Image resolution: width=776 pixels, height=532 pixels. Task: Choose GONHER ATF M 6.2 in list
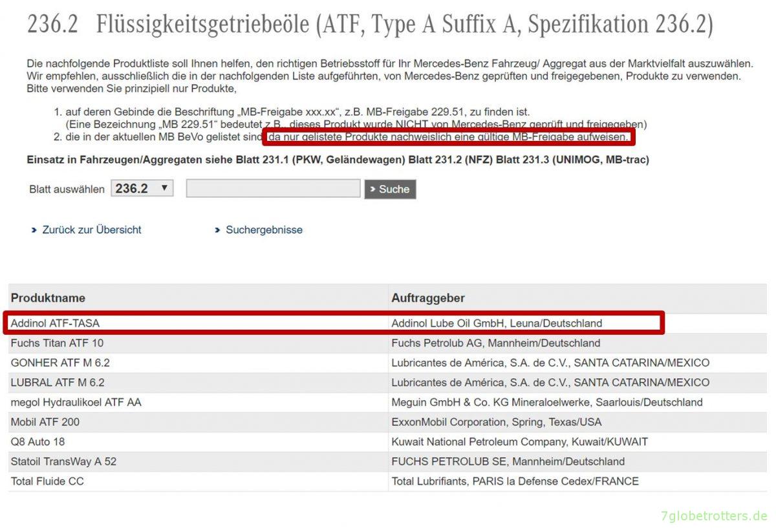pos(60,363)
